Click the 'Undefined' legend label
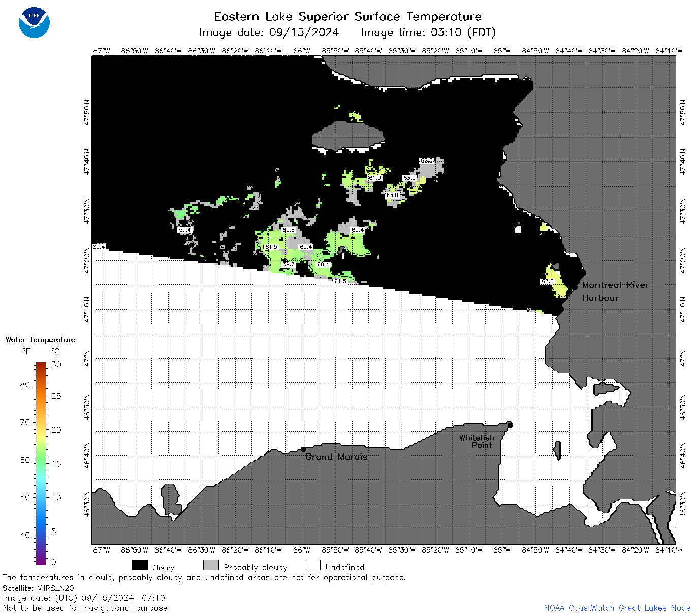The image size is (696, 616). [345, 567]
